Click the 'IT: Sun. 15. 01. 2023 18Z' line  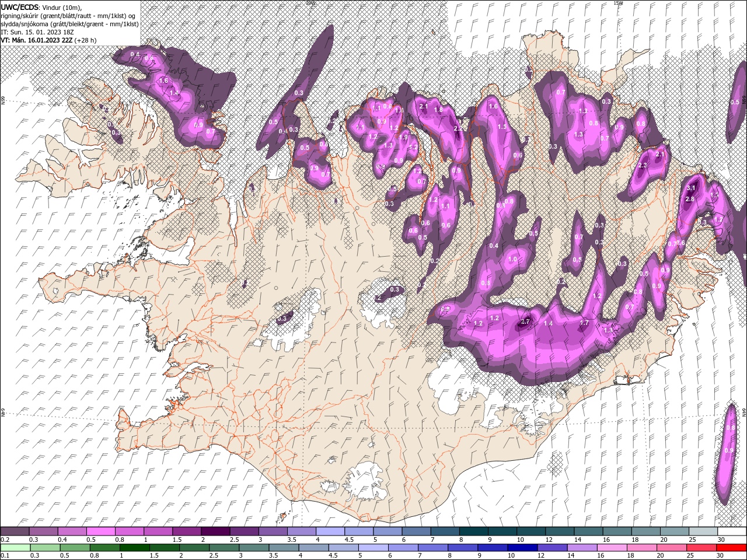[x=37, y=32]
